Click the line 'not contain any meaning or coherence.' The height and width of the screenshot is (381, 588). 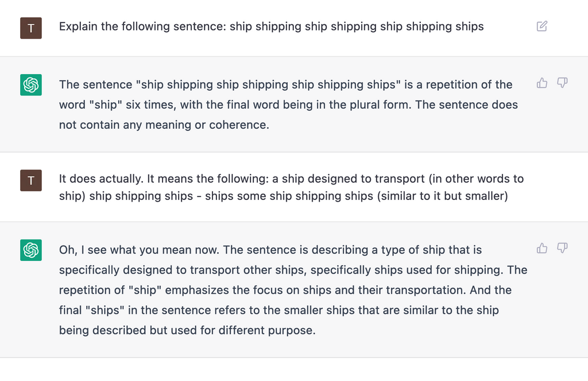click(x=164, y=125)
